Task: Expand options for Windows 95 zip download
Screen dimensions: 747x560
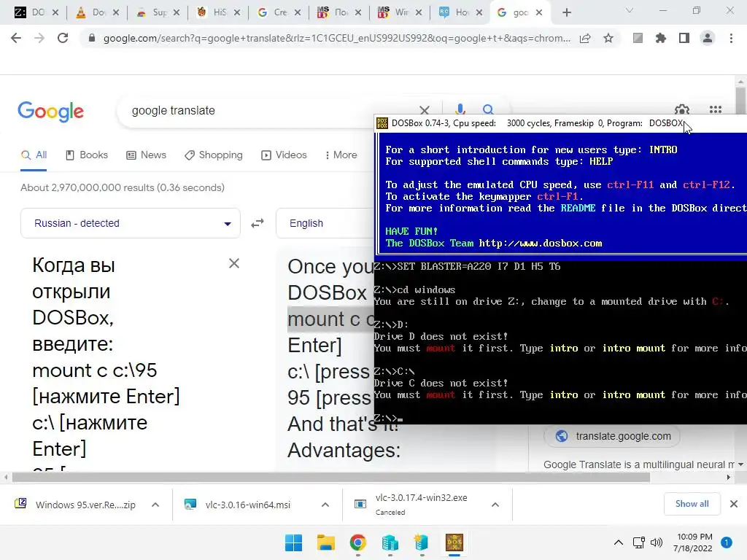Action: pyautogui.click(x=155, y=505)
